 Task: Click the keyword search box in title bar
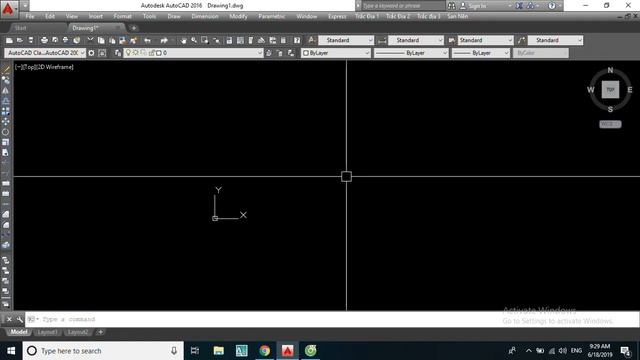point(402,6)
